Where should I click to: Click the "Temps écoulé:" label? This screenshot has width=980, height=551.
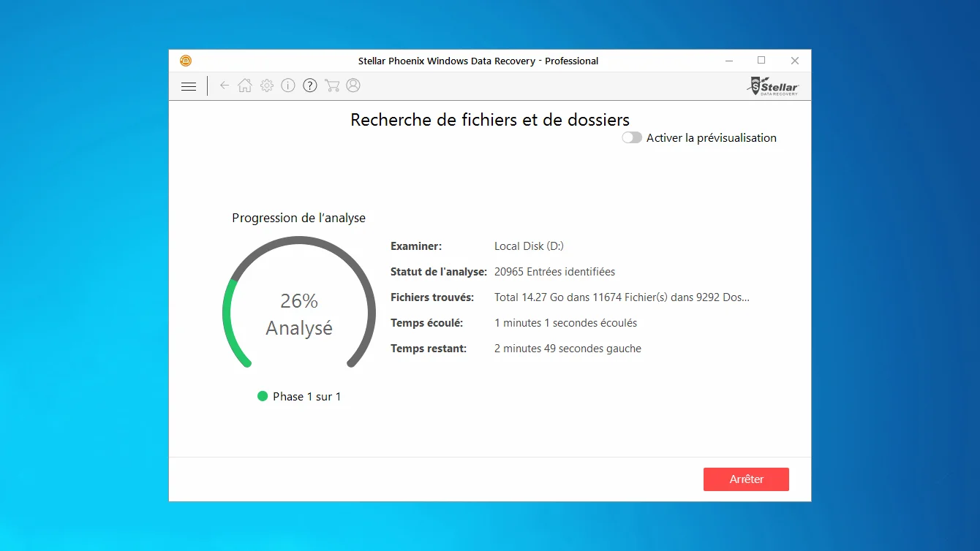pos(427,323)
